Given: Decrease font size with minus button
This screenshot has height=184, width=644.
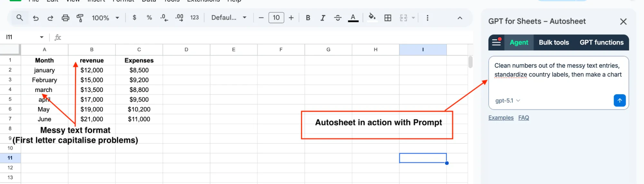Looking at the screenshot, I should click(261, 18).
